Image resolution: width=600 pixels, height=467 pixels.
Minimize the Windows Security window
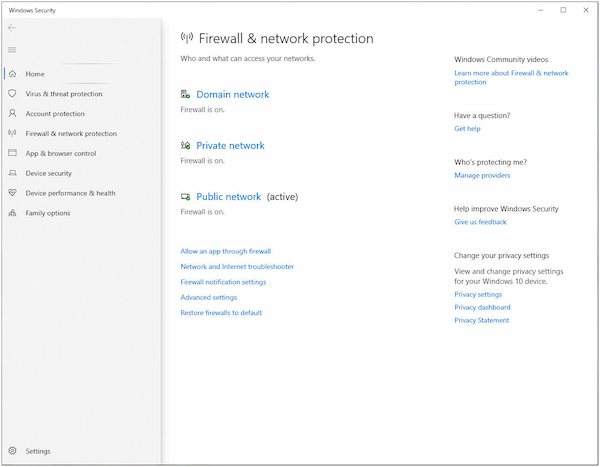tap(540, 10)
